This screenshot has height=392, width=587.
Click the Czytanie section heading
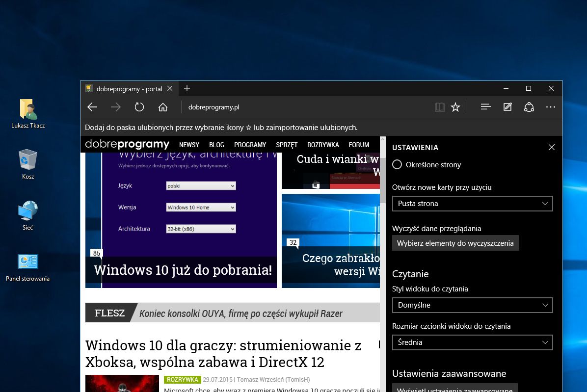point(410,274)
